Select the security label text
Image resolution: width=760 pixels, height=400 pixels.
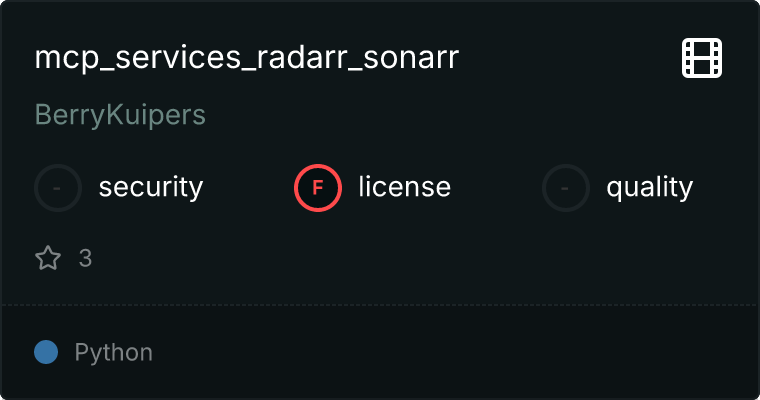tap(151, 187)
